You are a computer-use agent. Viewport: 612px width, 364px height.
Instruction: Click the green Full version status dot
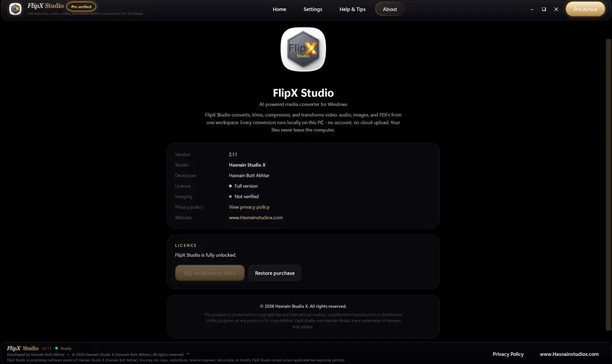coord(231,186)
